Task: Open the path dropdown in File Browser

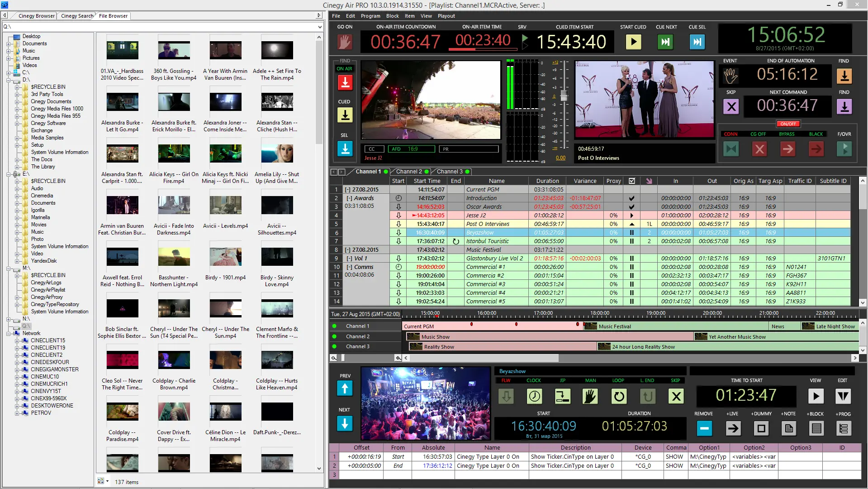Action: 320,27
